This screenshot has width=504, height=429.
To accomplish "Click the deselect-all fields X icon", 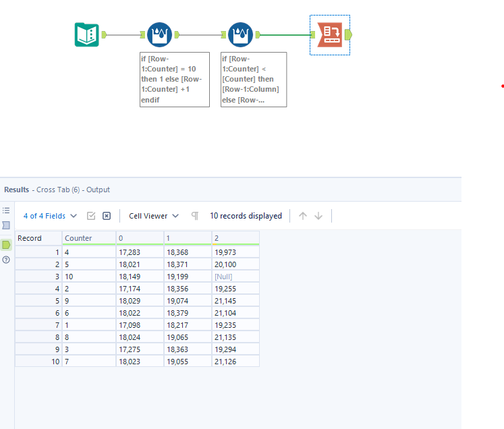I will coord(107,216).
